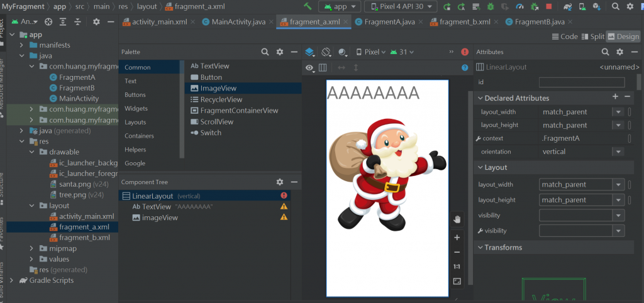Sync project with Gradle files icon
This screenshot has height=303, width=644.
tap(567, 6)
